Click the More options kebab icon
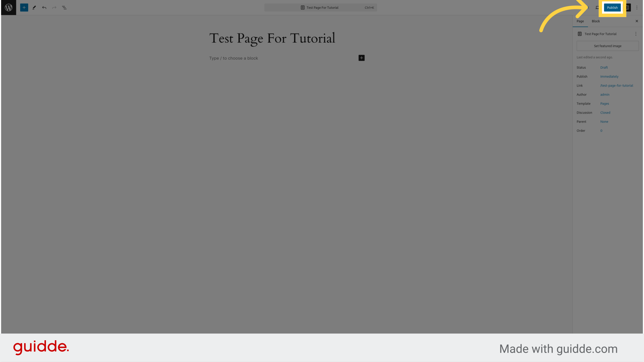Image resolution: width=644 pixels, height=362 pixels. [x=637, y=7]
